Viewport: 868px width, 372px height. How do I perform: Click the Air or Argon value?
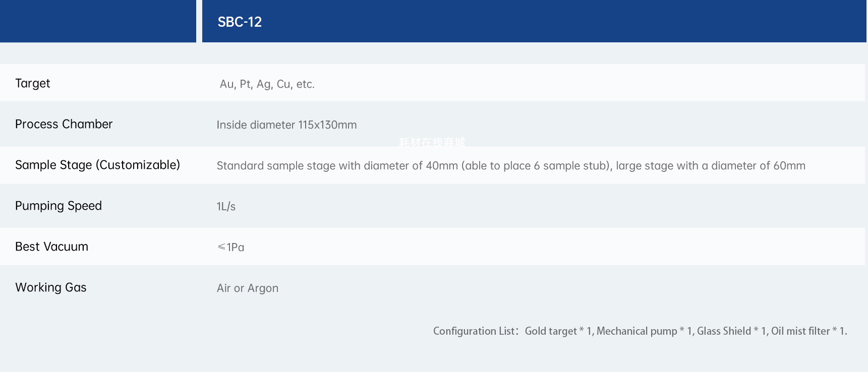[248, 288]
